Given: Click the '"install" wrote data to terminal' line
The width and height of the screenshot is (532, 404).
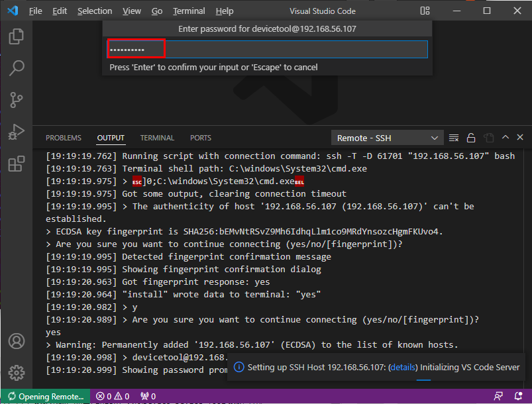Looking at the screenshot, I should pyautogui.click(x=184, y=295).
